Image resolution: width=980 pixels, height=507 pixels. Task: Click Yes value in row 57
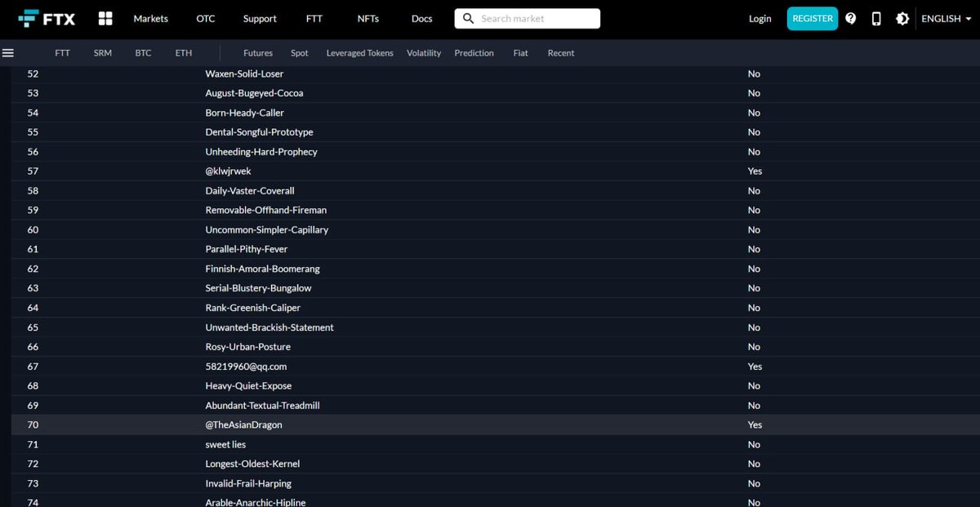click(755, 171)
